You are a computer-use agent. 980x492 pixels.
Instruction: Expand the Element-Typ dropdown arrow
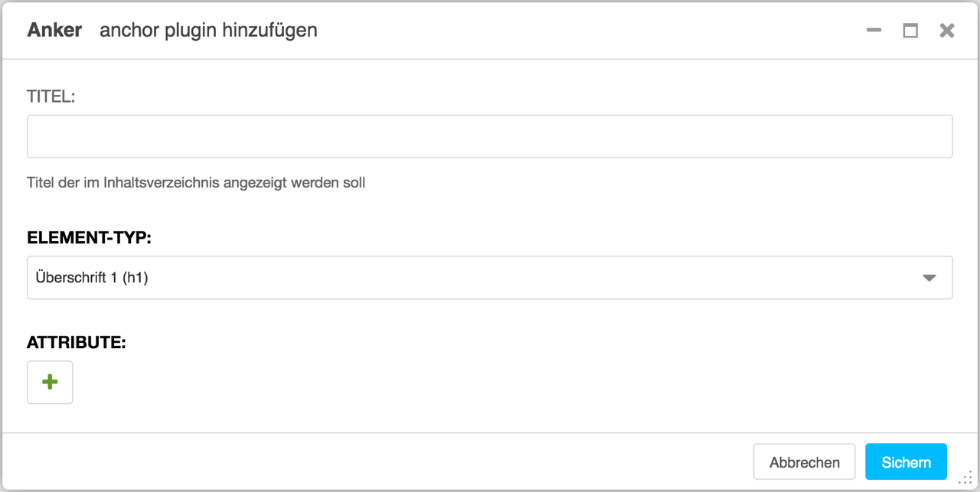[929, 278]
